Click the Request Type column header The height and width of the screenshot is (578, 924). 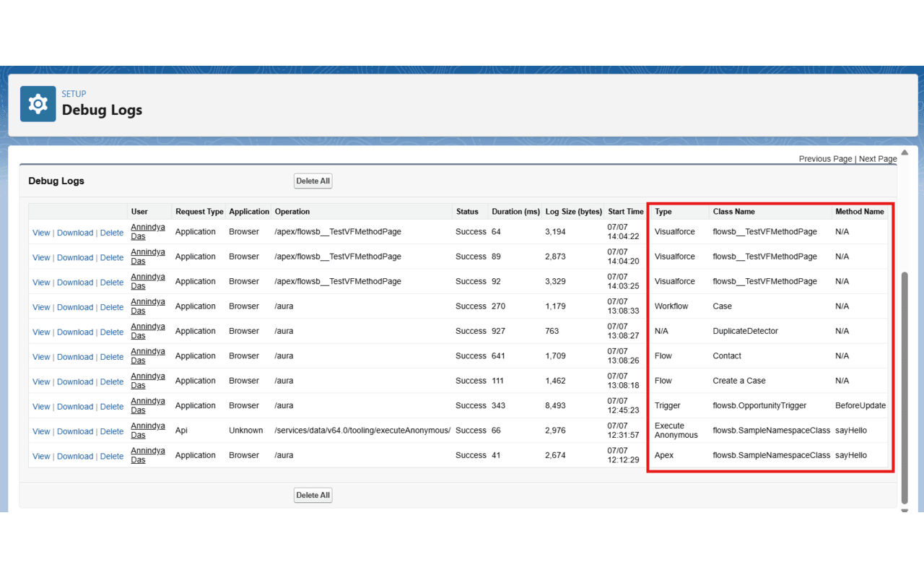pyautogui.click(x=199, y=212)
